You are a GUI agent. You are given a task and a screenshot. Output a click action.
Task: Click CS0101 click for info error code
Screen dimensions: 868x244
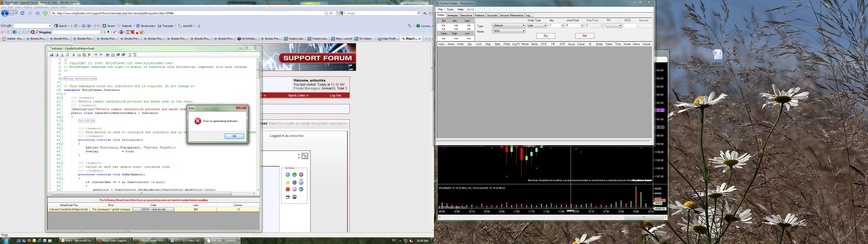coord(153,210)
